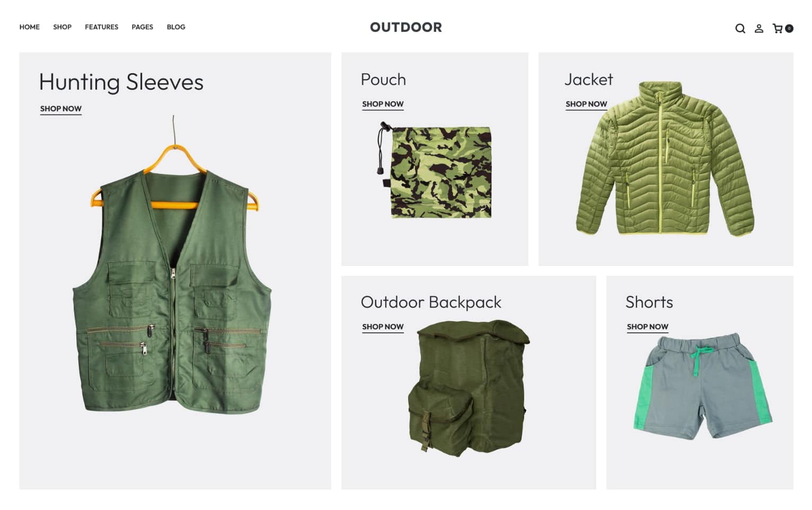Open the user account icon
812x510 pixels.
click(x=759, y=29)
